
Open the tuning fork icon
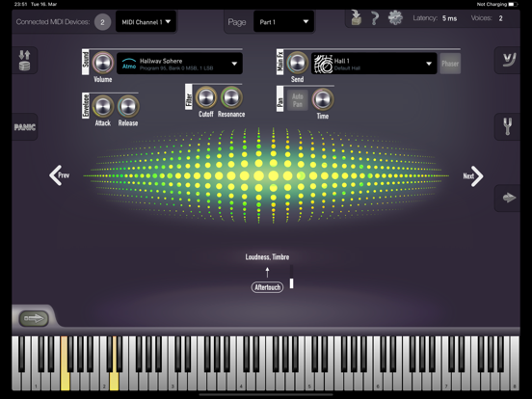[508, 126]
